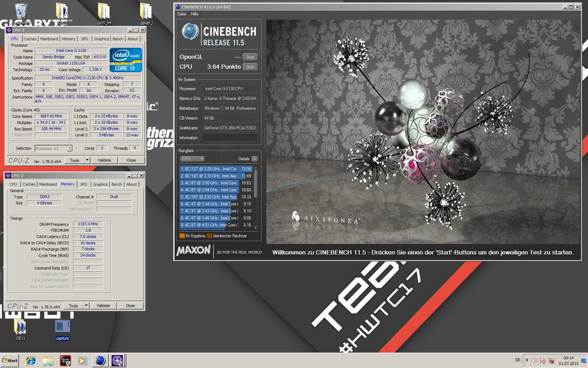This screenshot has height=368, width=588.
Task: Select ranking entry 4C/4T @ 3.44 GHz
Action: pyautogui.click(x=216, y=204)
